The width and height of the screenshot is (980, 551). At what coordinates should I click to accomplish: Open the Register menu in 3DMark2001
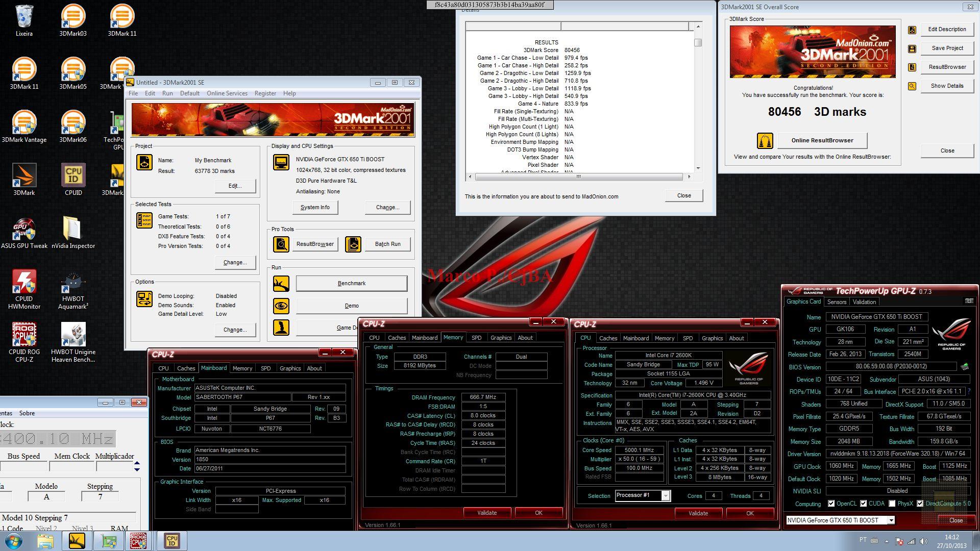point(265,93)
